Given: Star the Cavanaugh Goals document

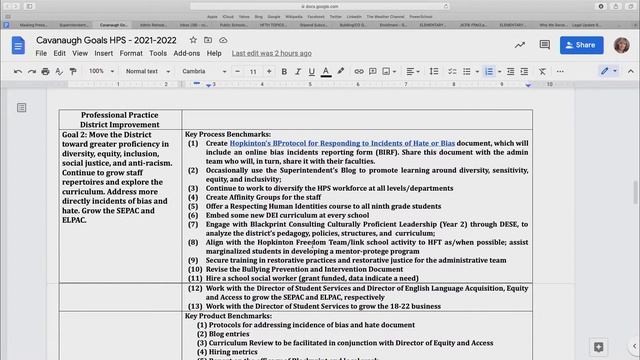Looking at the screenshot, I should [193, 40].
